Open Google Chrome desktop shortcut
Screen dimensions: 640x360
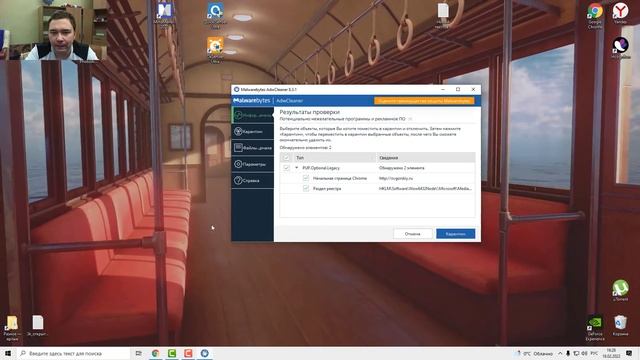coord(595,16)
